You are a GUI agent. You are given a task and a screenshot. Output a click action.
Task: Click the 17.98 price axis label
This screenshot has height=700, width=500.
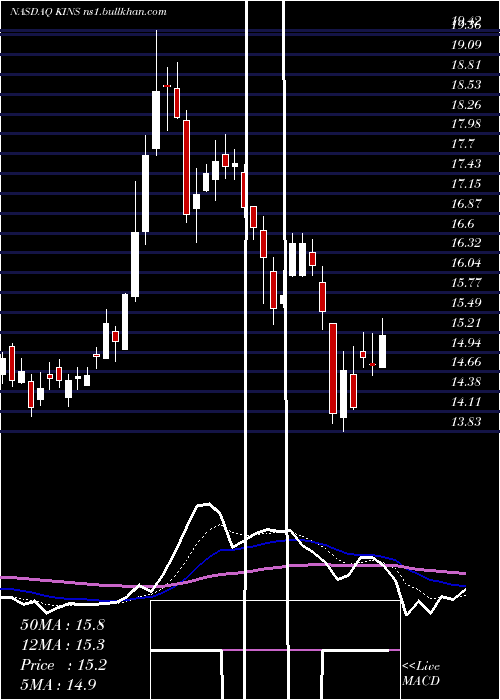[466, 124]
